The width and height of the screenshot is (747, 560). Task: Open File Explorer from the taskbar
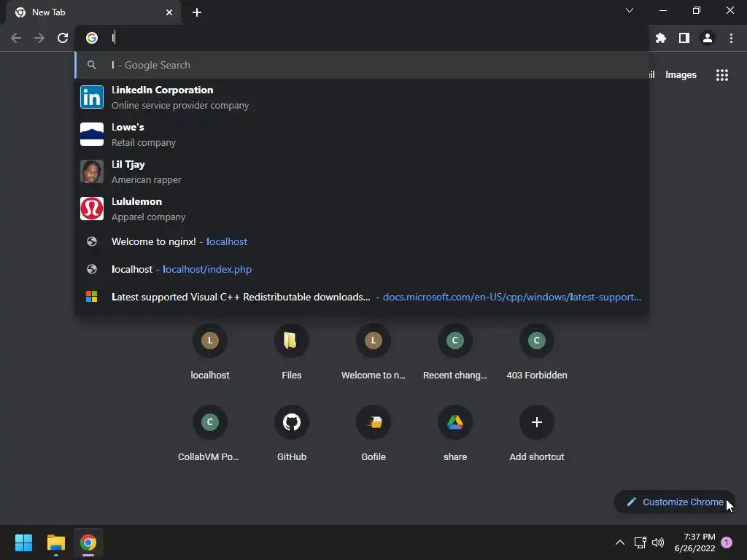(x=55, y=542)
